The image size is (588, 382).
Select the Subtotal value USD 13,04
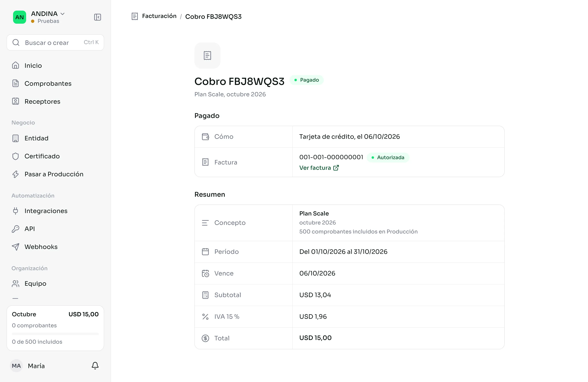(x=315, y=295)
